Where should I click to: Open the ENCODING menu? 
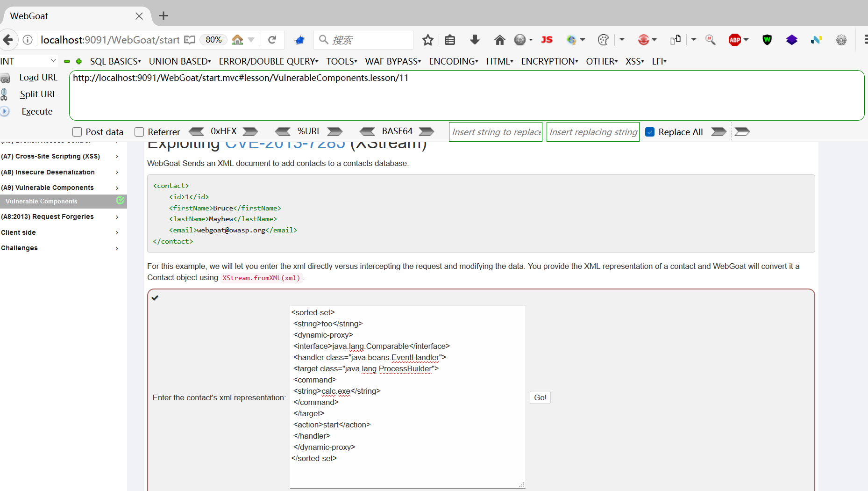pos(453,61)
